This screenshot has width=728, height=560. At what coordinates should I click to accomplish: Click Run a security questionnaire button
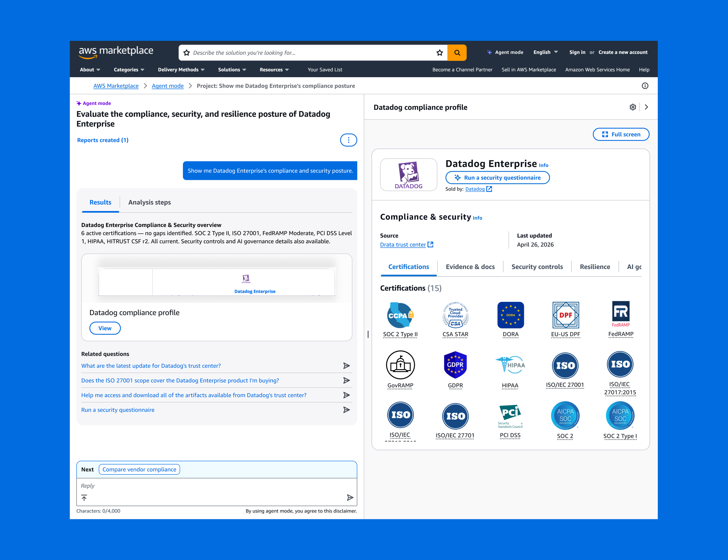(497, 178)
